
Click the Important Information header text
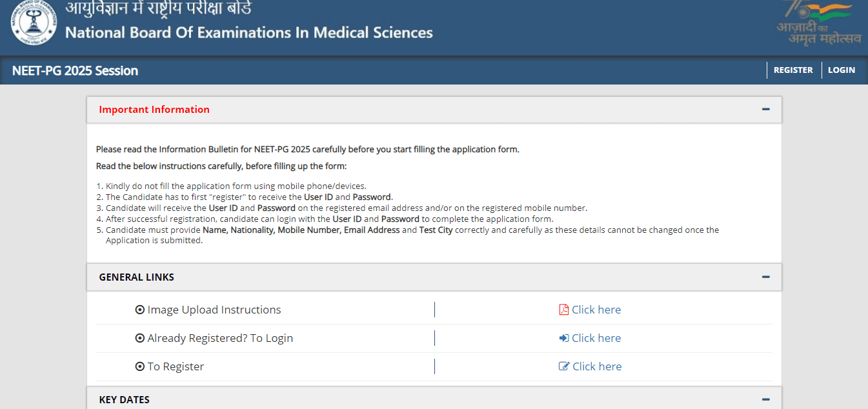click(x=154, y=110)
